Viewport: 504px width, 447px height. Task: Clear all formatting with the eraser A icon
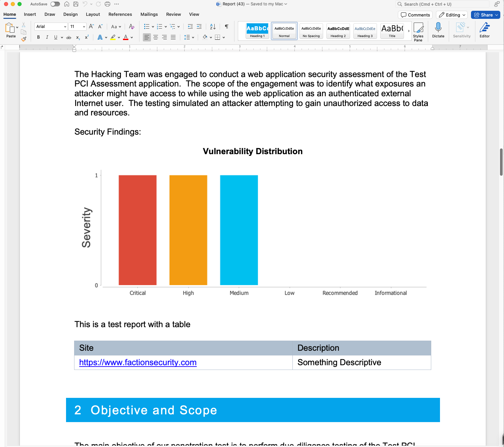132,27
